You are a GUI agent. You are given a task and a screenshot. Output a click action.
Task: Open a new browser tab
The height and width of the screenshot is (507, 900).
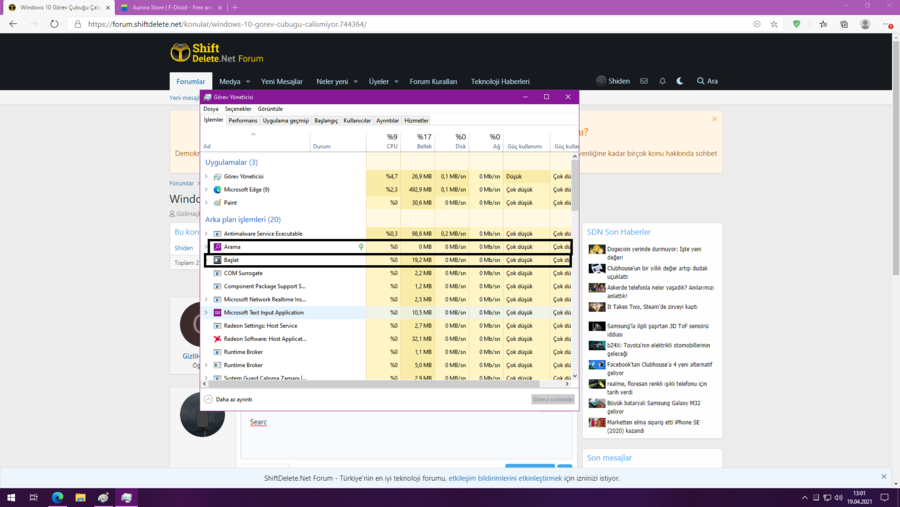coord(235,7)
